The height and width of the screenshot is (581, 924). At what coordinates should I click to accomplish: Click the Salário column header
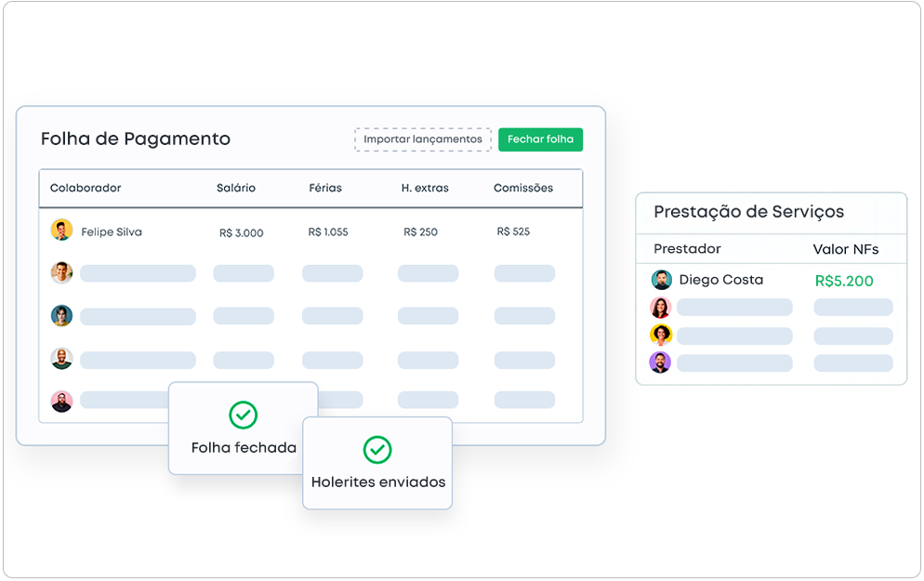click(236, 188)
